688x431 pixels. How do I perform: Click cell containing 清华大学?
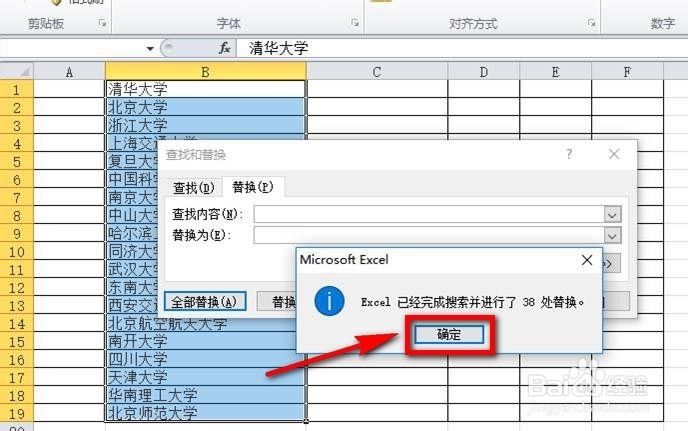point(205,89)
